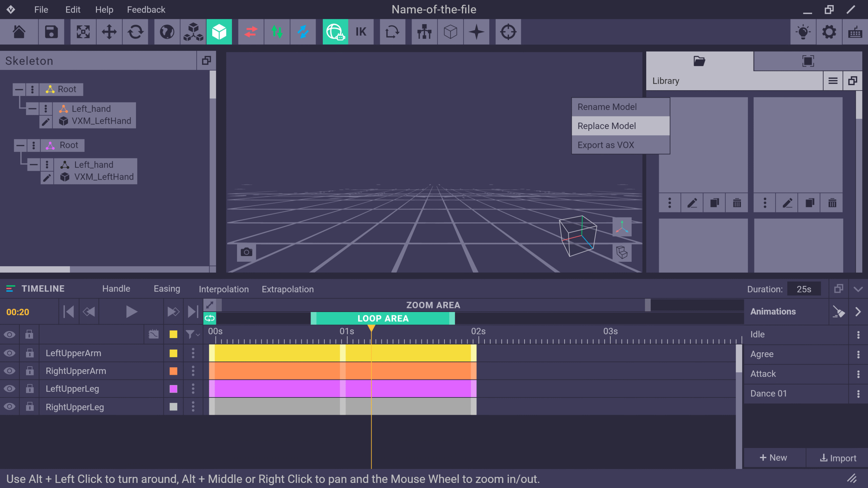Save the current project
Image resolution: width=868 pixels, height=488 pixels.
(51, 32)
